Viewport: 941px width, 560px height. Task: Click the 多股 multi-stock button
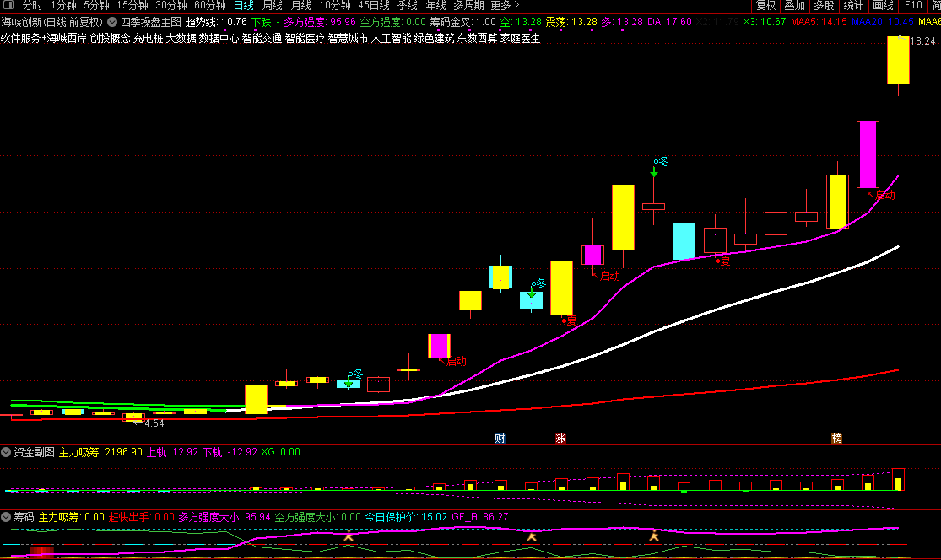[x=824, y=5]
